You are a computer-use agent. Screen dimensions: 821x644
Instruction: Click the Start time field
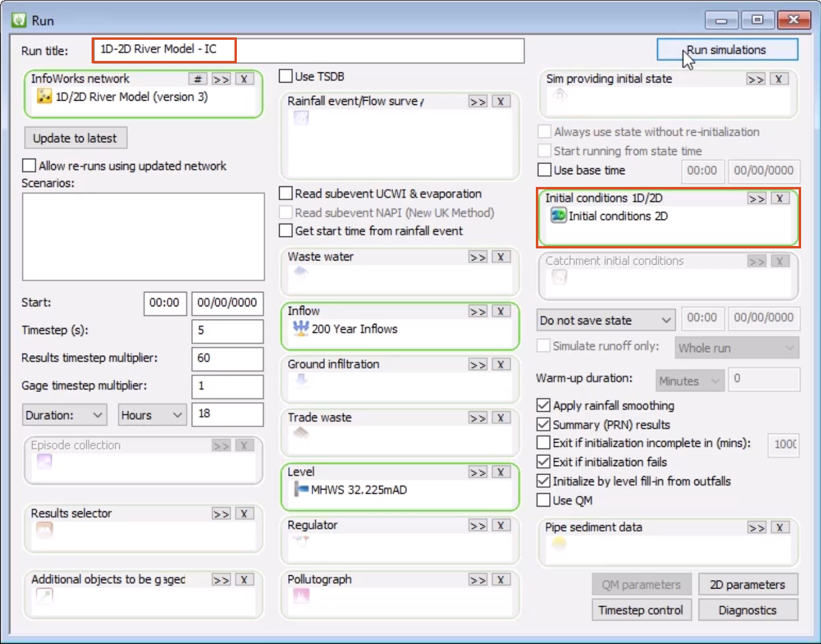pos(165,303)
